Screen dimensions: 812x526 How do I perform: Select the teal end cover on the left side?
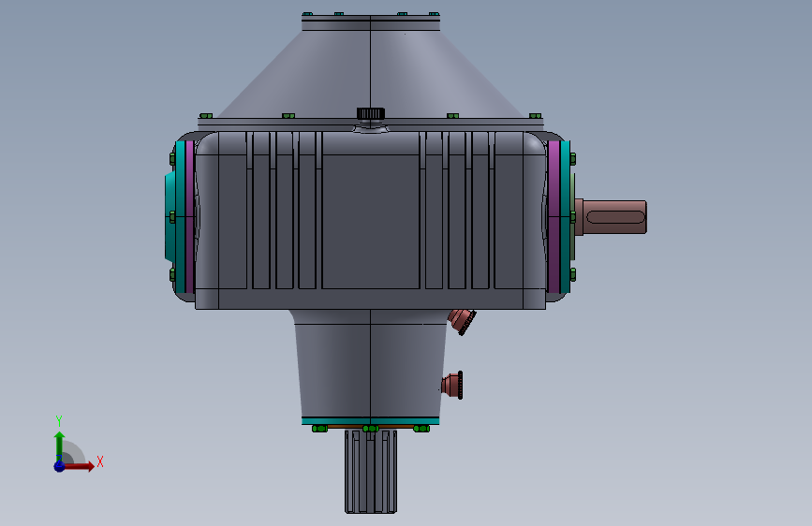pyautogui.click(x=176, y=217)
